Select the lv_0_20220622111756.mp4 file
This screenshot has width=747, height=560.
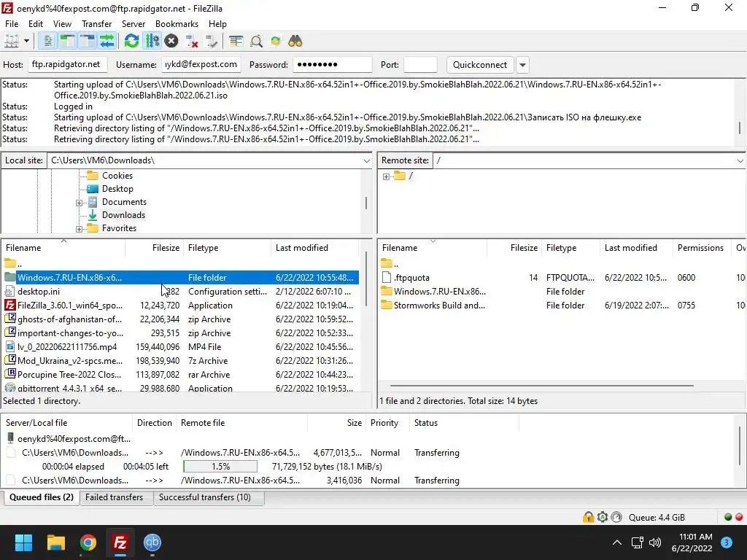[x=181, y=346]
